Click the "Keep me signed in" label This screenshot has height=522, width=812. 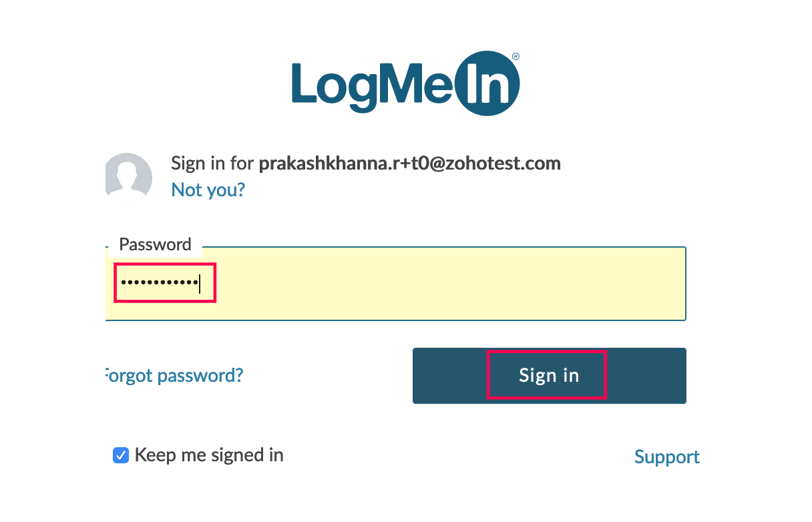(x=209, y=455)
